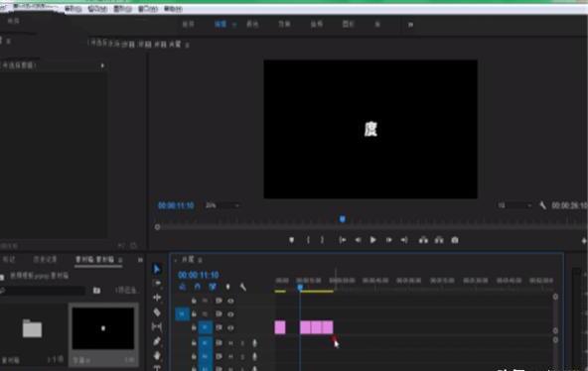Toggle visibility eye of track with pink clips
The image size is (588, 371).
(x=230, y=328)
